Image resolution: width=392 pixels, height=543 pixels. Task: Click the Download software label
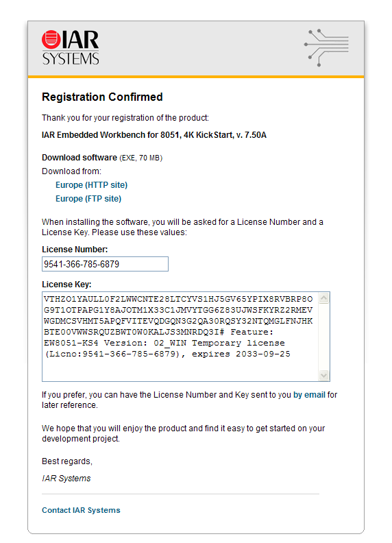pyautogui.click(x=79, y=158)
